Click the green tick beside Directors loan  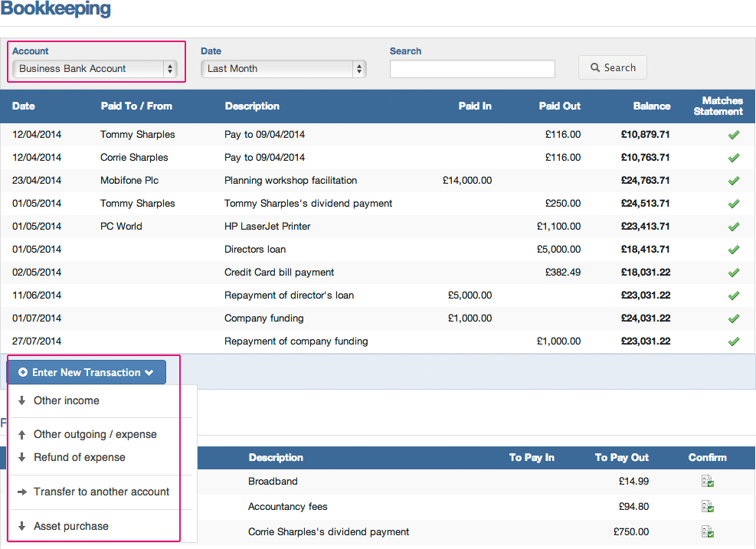(733, 250)
